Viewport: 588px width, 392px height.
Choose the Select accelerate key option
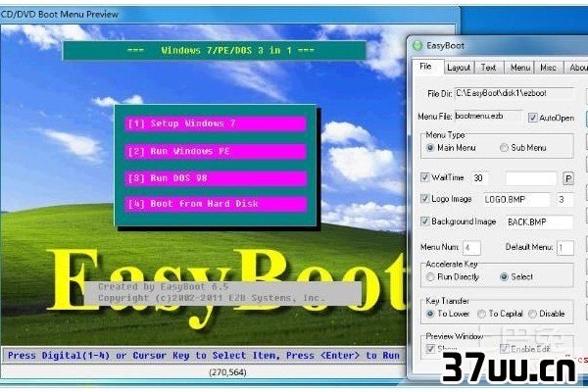point(504,277)
